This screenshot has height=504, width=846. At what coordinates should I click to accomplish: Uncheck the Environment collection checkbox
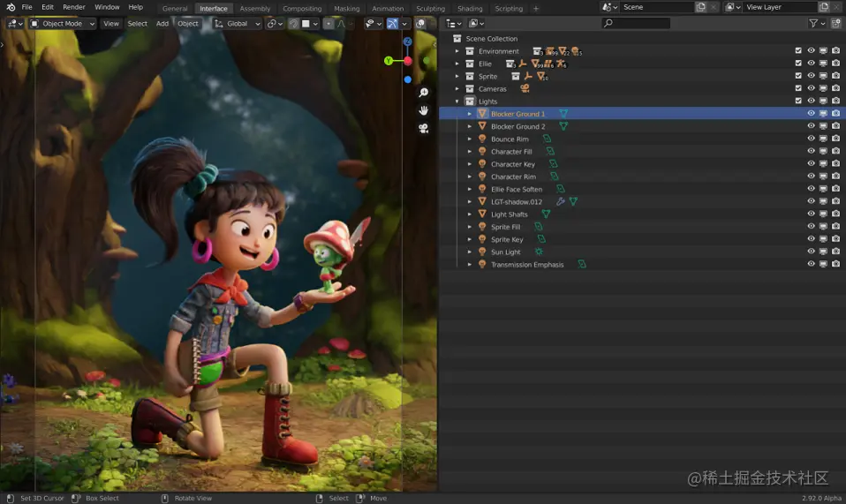click(x=798, y=50)
